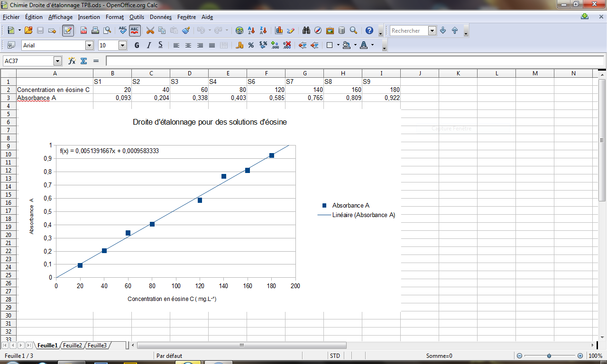
Task: Open the Édition menu
Action: coord(34,17)
